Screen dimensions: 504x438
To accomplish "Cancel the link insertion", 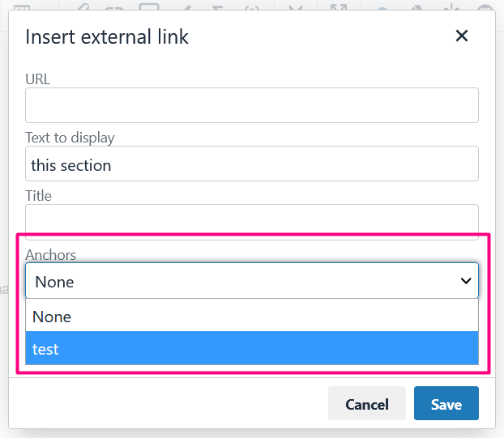I will 367,403.
